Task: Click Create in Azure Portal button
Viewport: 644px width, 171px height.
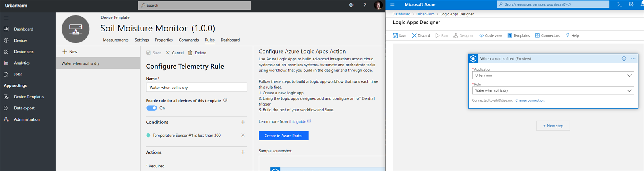Action: point(283,136)
